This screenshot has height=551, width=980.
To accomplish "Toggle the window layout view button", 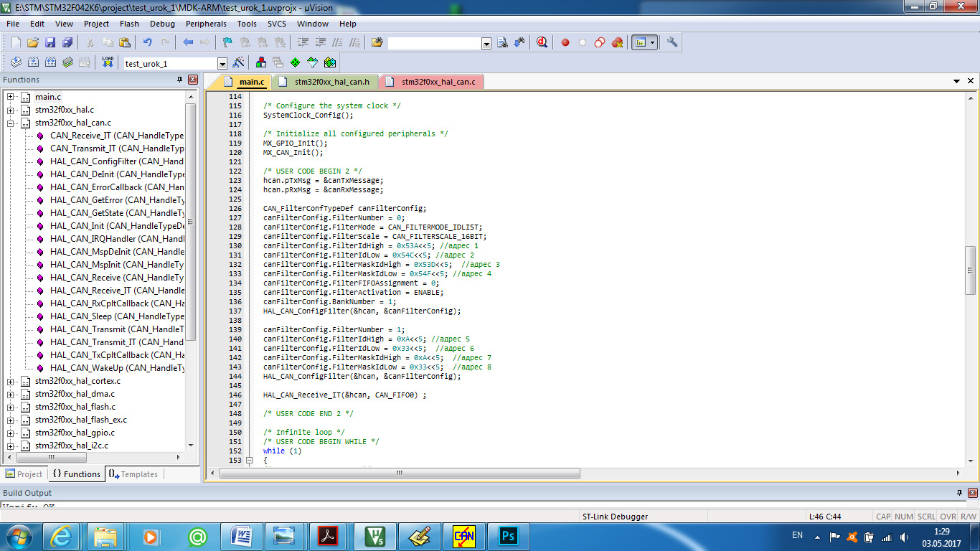I will point(640,42).
